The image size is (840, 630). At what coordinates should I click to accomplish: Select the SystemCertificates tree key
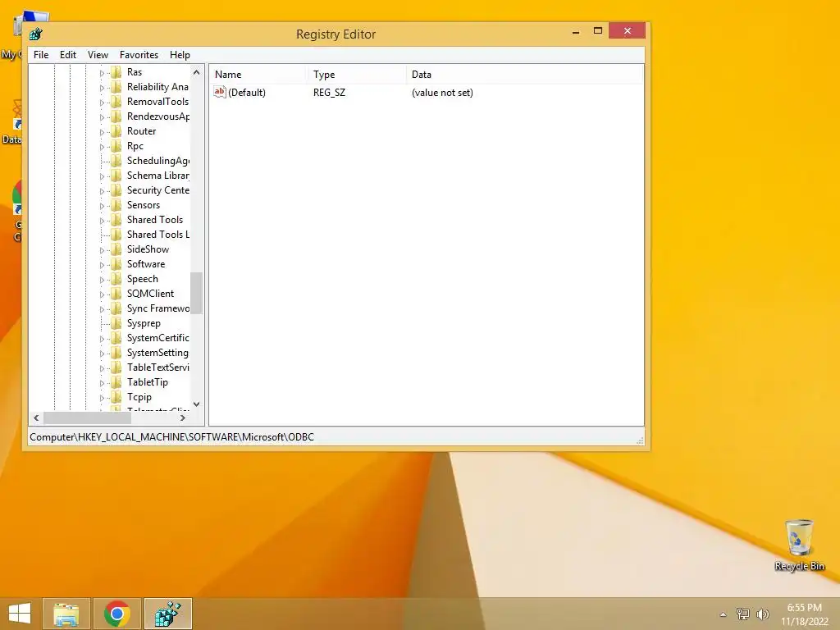158,338
